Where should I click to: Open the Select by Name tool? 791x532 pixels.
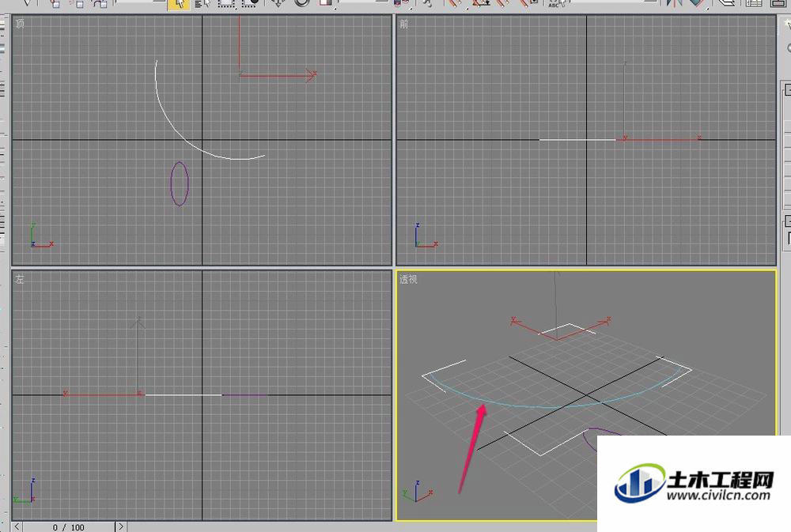pos(202,4)
